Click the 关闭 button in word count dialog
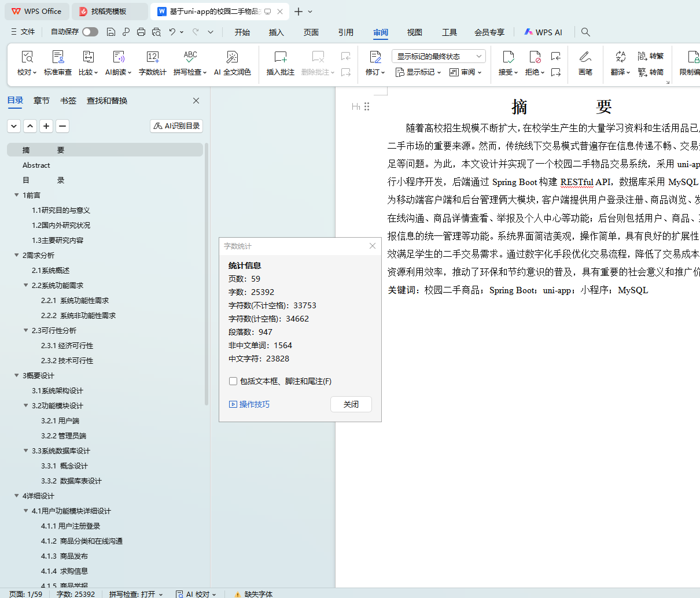The image size is (700, 598). point(351,404)
